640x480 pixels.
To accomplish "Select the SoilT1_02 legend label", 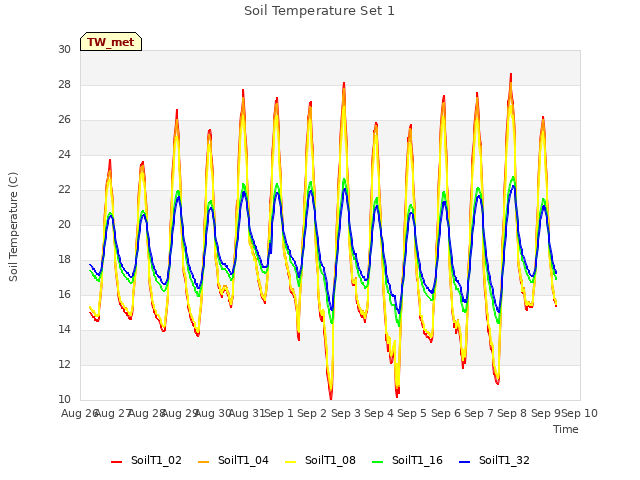I will [156, 460].
